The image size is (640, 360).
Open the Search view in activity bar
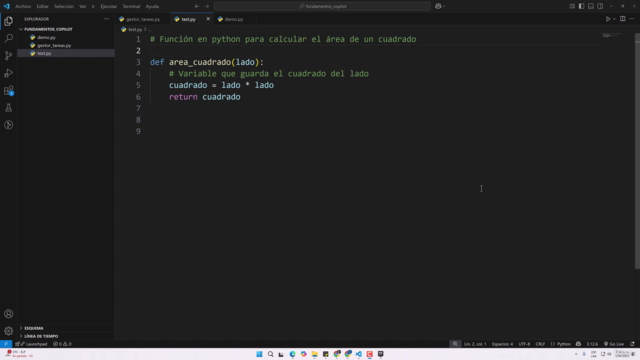[9, 38]
